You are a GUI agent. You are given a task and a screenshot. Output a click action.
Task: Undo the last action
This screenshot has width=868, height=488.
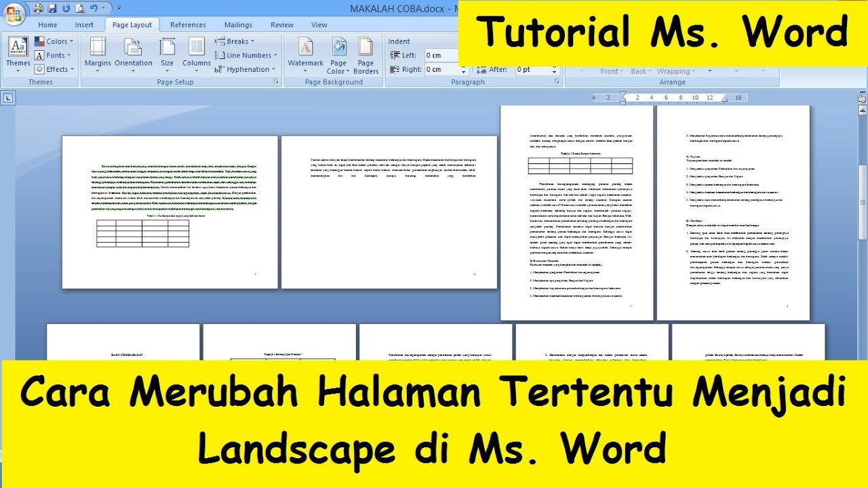94,8
